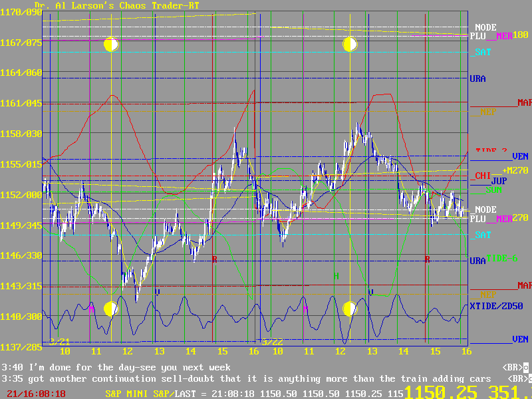Select the moon icon on XTIDE line for 3/21
Screen dimensions: 532x399
[111, 309]
